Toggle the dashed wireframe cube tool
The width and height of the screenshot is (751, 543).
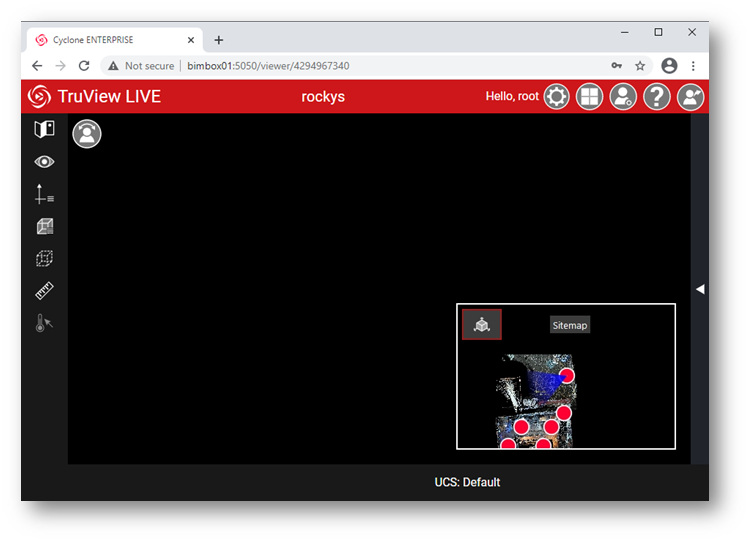point(44,259)
